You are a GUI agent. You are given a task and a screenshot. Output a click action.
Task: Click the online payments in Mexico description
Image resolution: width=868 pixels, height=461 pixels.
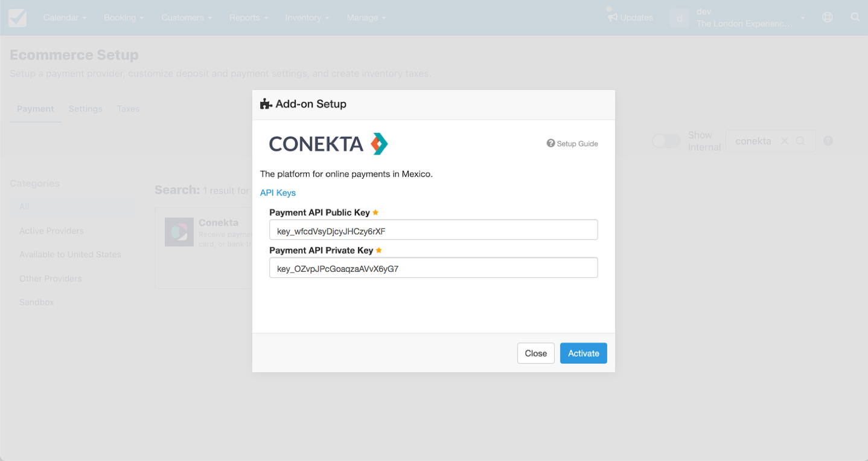click(346, 174)
